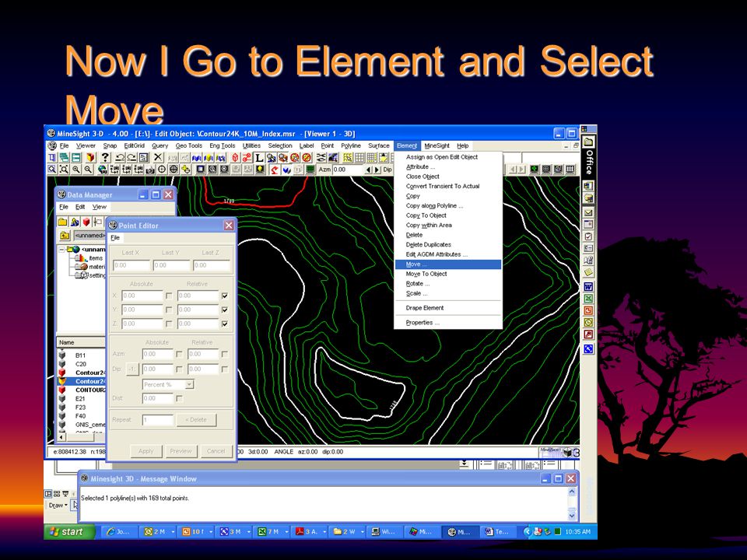
Task: Click the crosshair target toolbar icon
Action: (162, 169)
